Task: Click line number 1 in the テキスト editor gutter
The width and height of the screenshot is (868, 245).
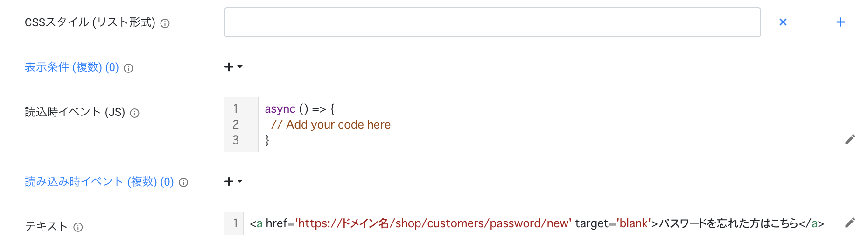Action: click(235, 223)
